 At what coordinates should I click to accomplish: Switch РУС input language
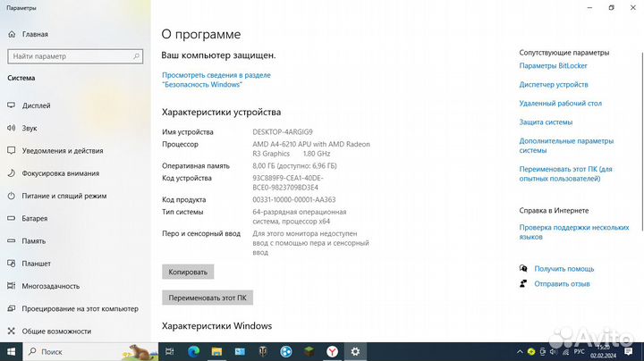click(x=579, y=351)
